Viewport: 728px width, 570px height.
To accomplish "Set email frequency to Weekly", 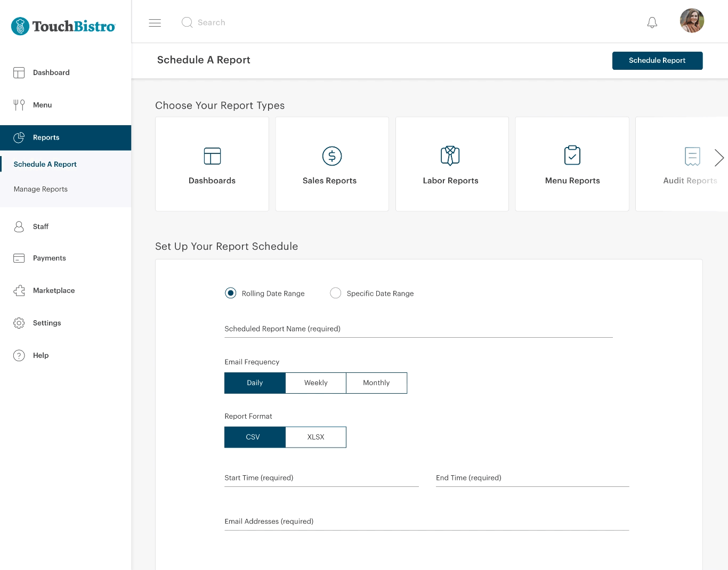I will click(316, 383).
